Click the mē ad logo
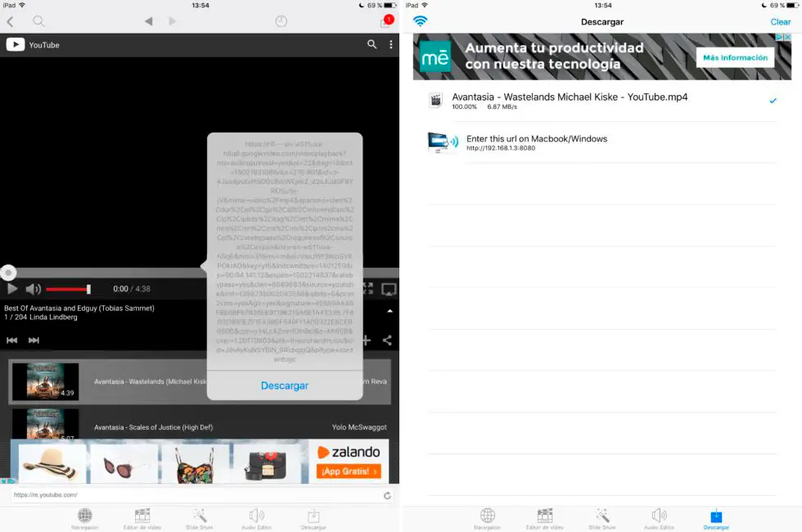 pos(435,56)
